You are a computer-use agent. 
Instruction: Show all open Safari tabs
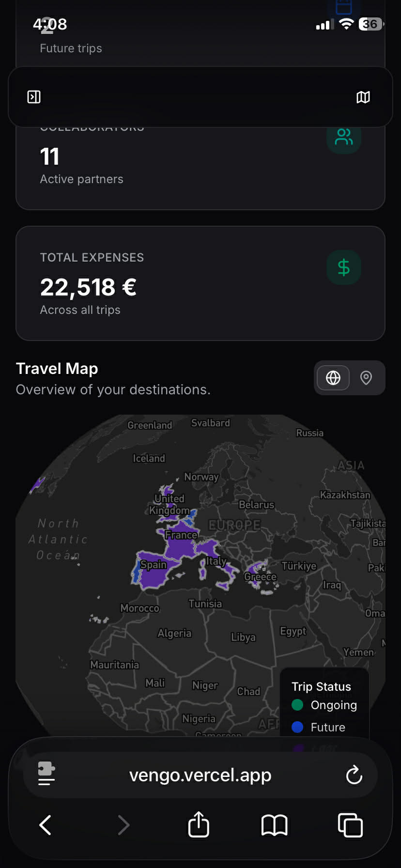tap(350, 825)
